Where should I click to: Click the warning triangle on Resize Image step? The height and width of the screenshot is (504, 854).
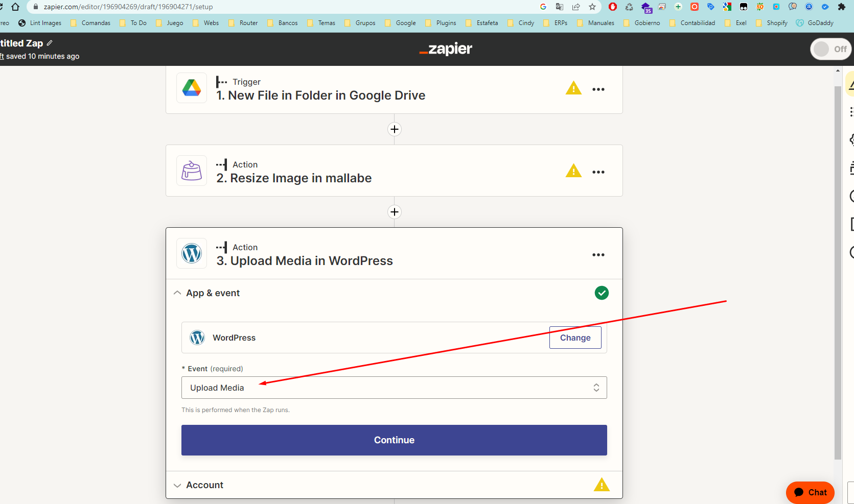(573, 171)
